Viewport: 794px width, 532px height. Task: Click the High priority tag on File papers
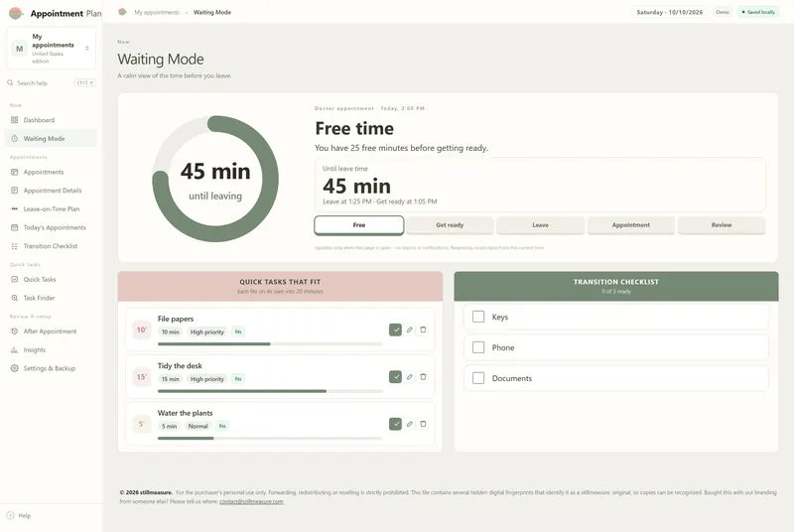pyautogui.click(x=207, y=332)
